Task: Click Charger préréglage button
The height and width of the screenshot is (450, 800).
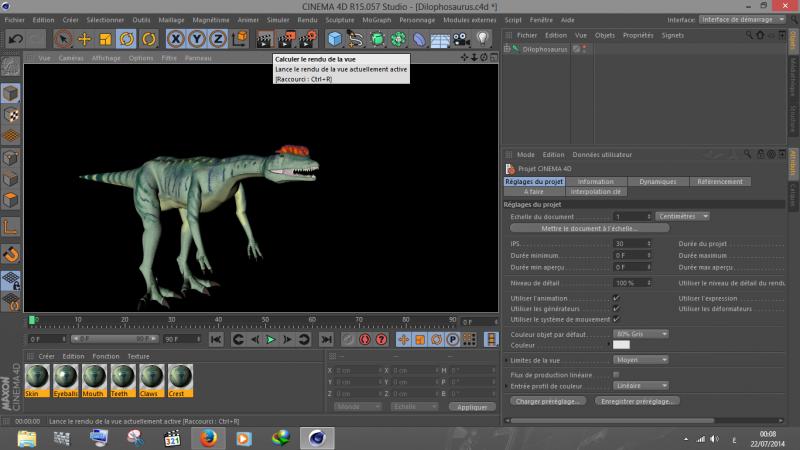Action: click(x=547, y=402)
